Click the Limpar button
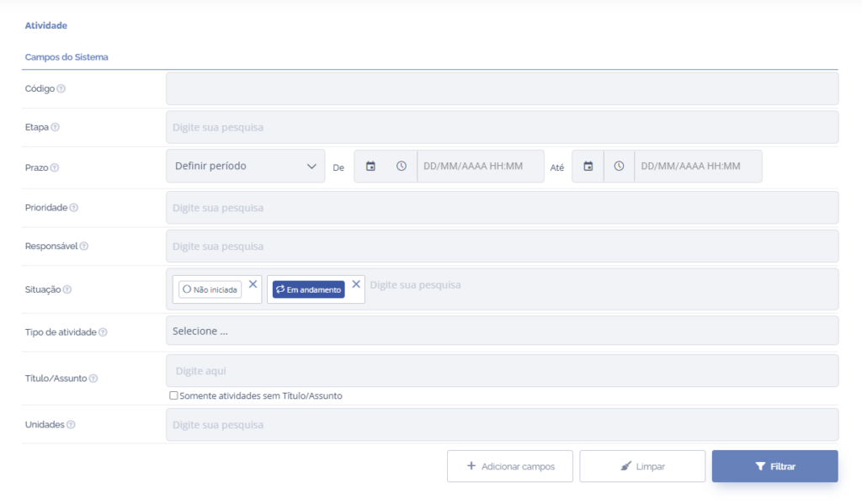Screen dimensions: 862x504 642,466
